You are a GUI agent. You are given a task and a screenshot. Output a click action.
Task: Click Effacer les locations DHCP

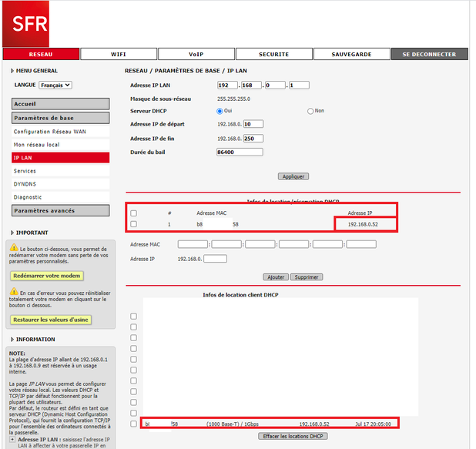coord(293,436)
